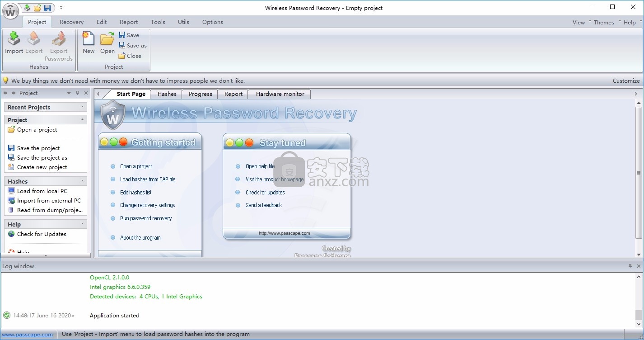Click Open a project in side panel

(33, 129)
